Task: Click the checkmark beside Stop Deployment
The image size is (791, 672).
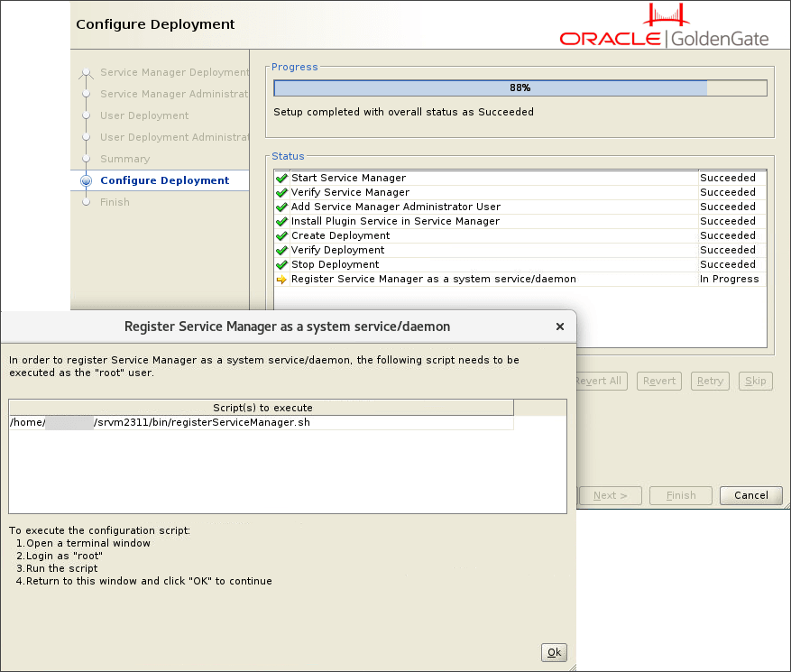Action: coord(282,264)
